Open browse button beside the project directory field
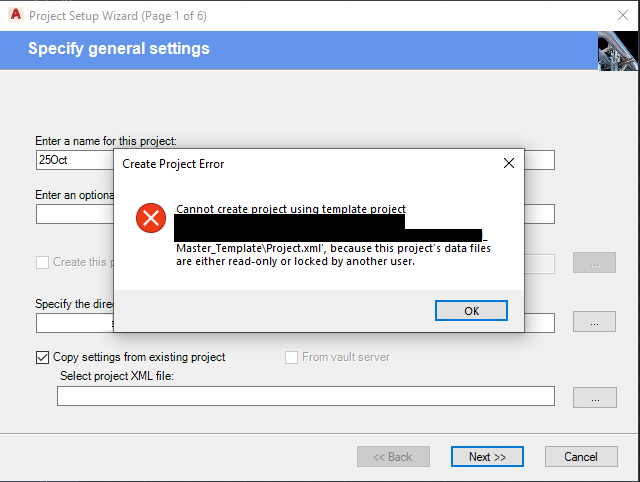The image size is (640, 482). pos(594,322)
